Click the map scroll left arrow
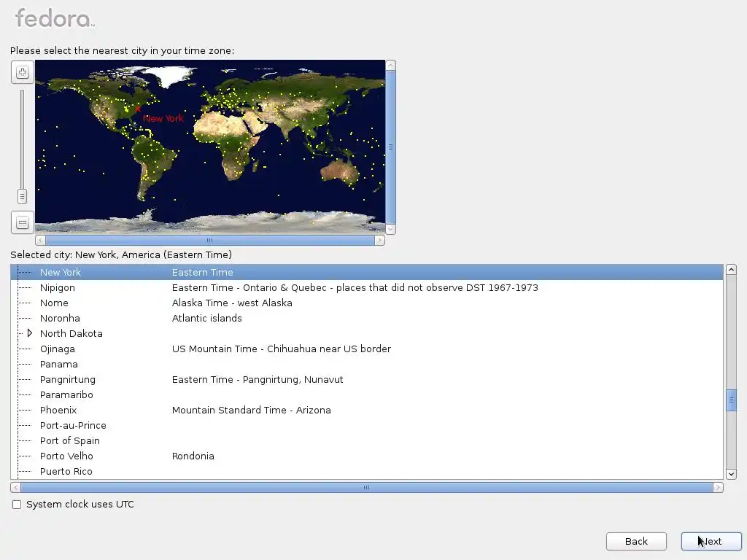 pyautogui.click(x=41, y=240)
